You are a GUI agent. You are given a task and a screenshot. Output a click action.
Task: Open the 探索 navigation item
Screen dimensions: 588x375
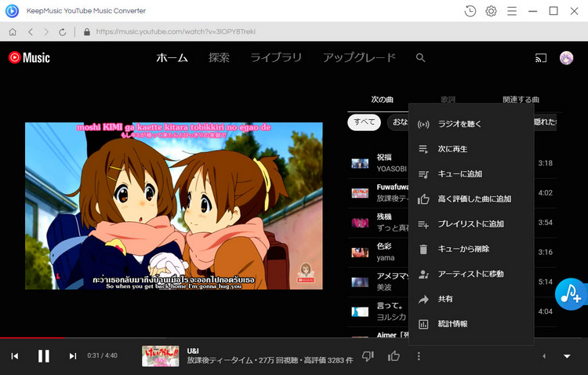[x=219, y=57]
